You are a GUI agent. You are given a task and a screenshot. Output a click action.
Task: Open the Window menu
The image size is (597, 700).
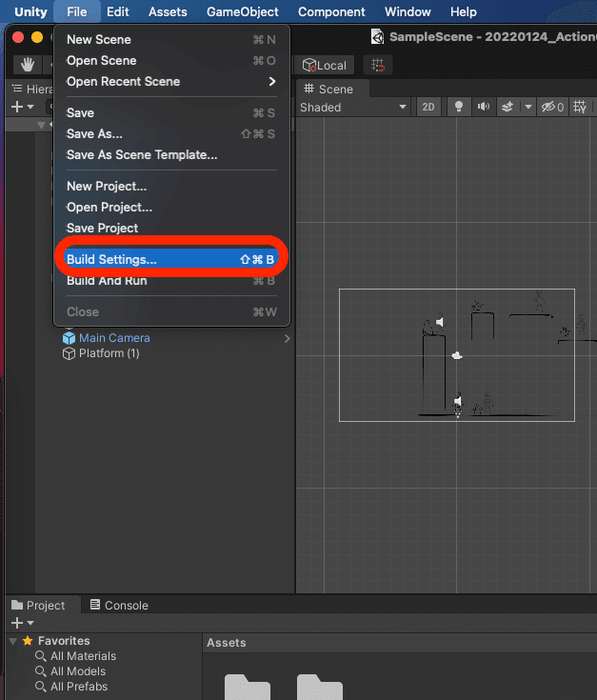[x=408, y=11]
